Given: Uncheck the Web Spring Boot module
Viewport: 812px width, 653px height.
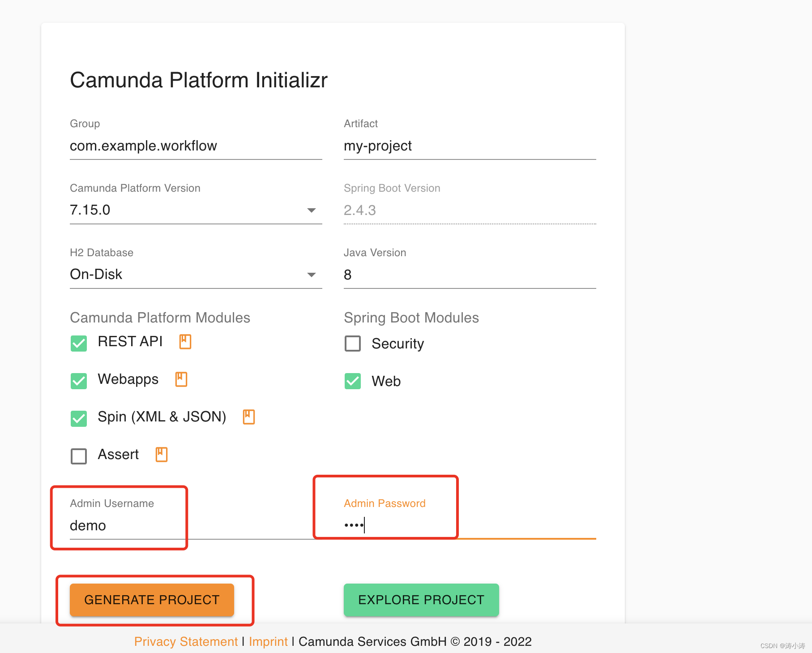Looking at the screenshot, I should (353, 381).
